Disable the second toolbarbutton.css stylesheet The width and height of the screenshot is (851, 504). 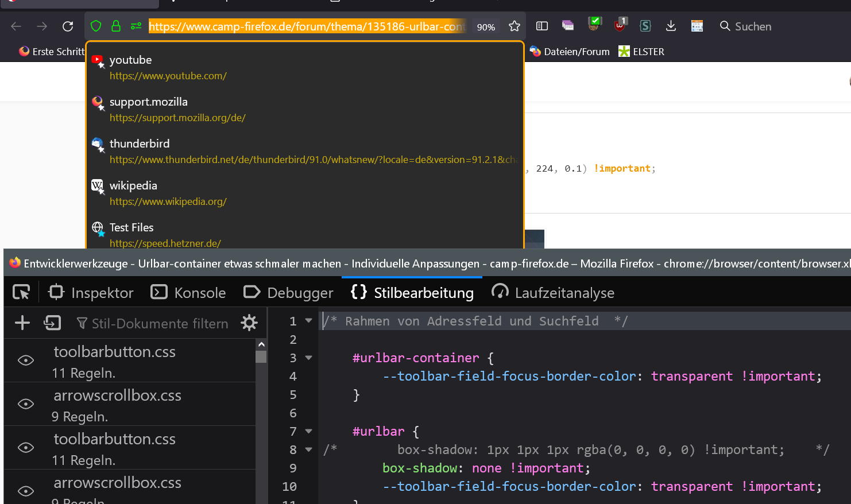point(26,448)
